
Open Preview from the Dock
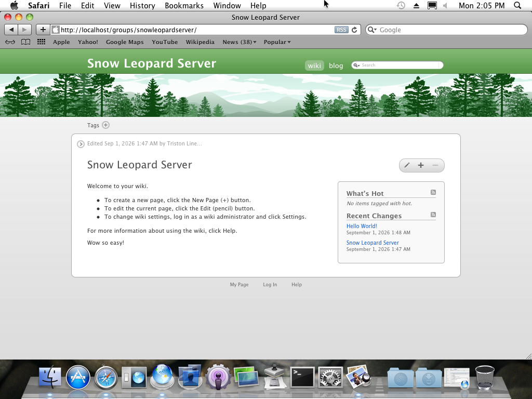[358, 377]
